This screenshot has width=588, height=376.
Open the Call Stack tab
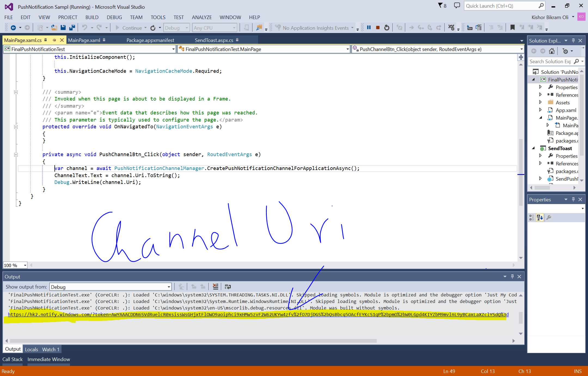[x=13, y=359]
